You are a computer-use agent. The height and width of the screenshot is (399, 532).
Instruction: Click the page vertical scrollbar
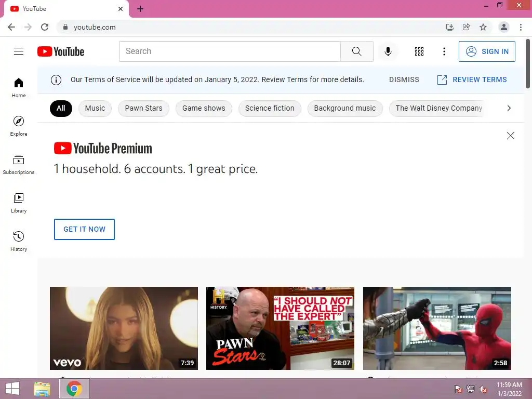click(x=528, y=64)
